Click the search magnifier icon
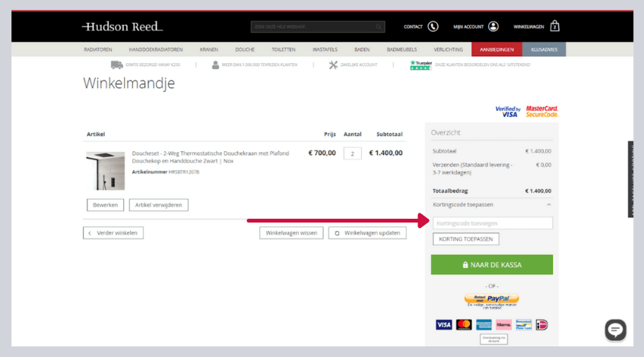This screenshot has height=357, width=644. tap(379, 27)
